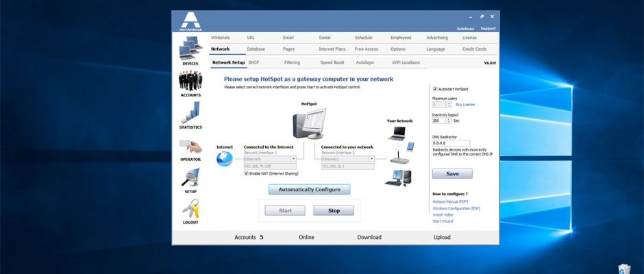Viewport: 644px width, 274px height.
Task: Adjust the Maximum users stepper
Action: (x=449, y=104)
